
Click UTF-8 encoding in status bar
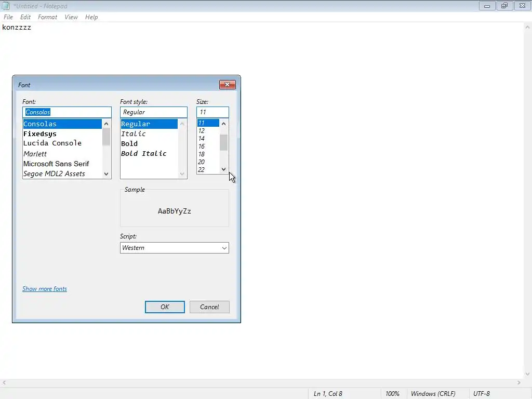coord(482,394)
